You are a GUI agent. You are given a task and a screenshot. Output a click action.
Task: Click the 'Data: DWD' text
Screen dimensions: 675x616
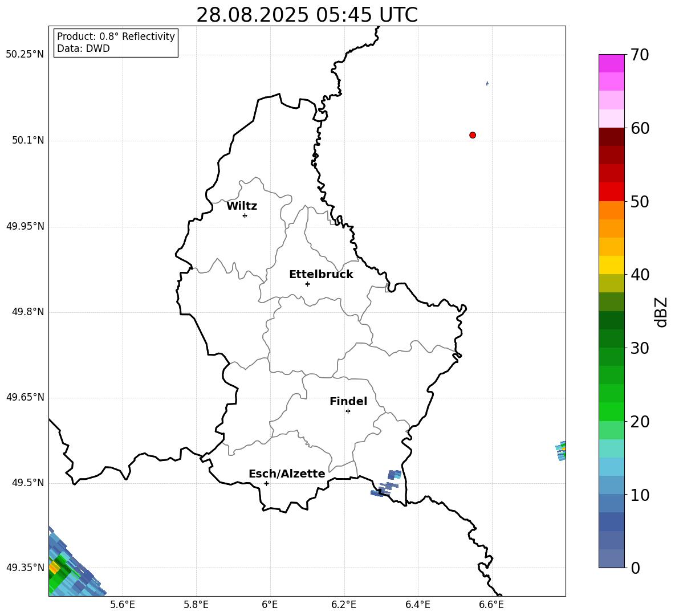click(x=83, y=48)
